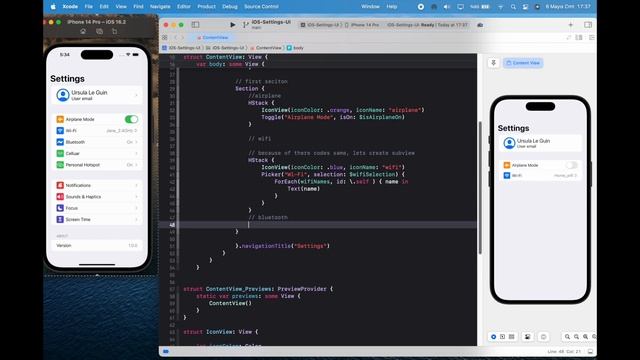Click the add editor split icon
Image resolution: width=640 pixels, height=360 pixels.
(x=591, y=38)
